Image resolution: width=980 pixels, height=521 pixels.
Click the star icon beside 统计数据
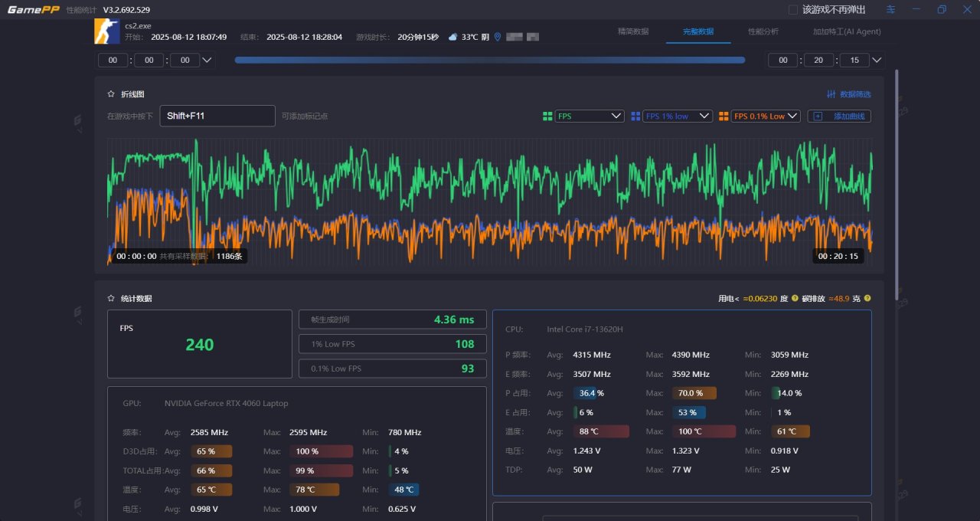pos(111,298)
